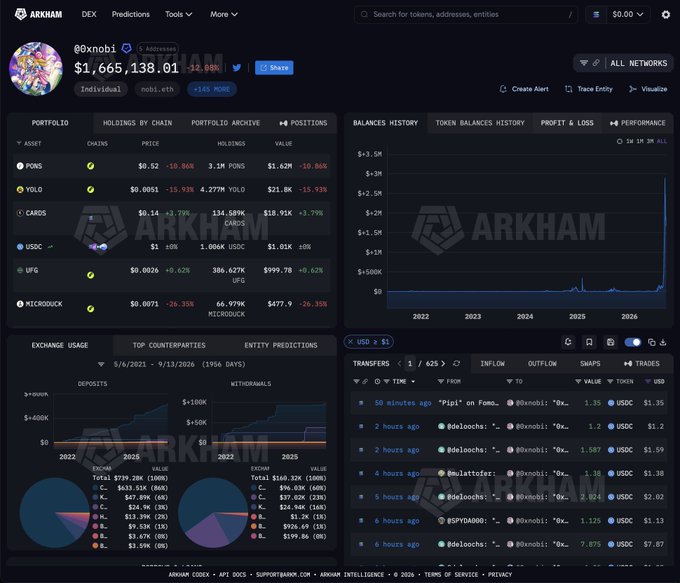Screen dimensions: 680x583
Task: Click the wallet icon beside $0.00
Action: point(596,15)
